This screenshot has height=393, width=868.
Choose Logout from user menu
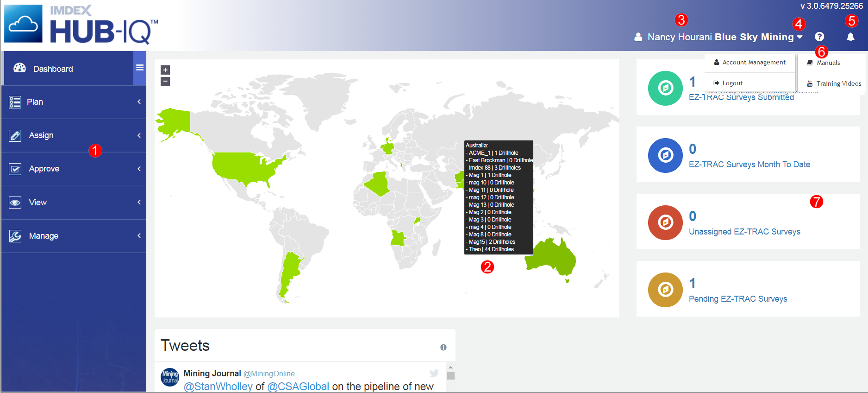[x=750, y=83]
